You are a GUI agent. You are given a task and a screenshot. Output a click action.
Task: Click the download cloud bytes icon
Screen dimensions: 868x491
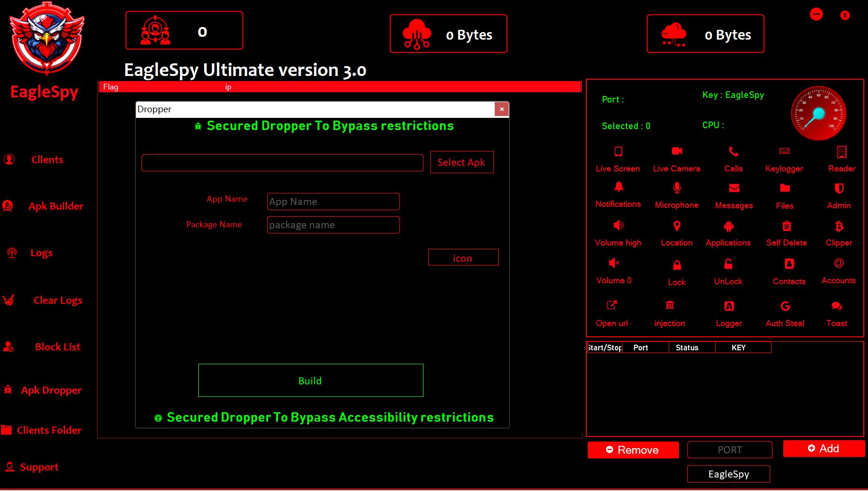674,34
